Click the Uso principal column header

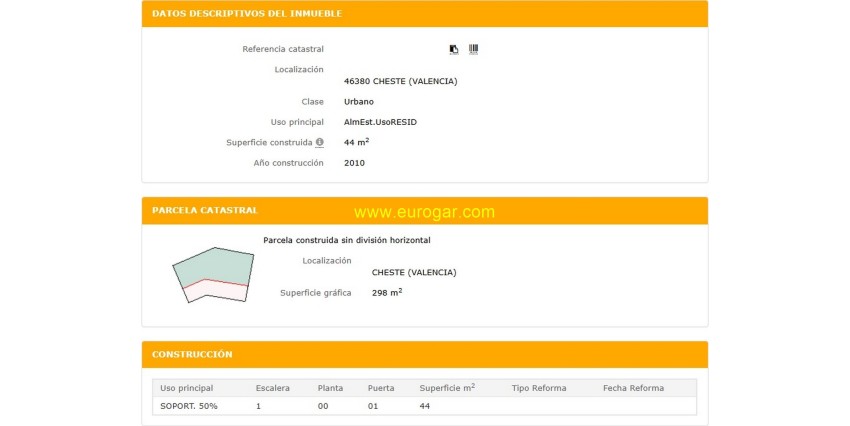pos(187,388)
